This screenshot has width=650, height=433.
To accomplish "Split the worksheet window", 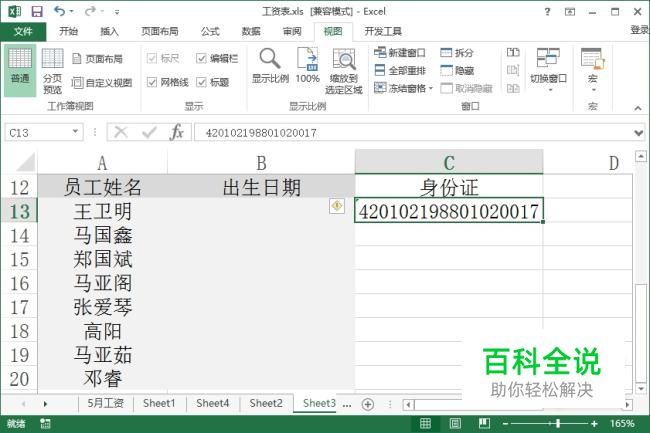I will tap(456, 53).
